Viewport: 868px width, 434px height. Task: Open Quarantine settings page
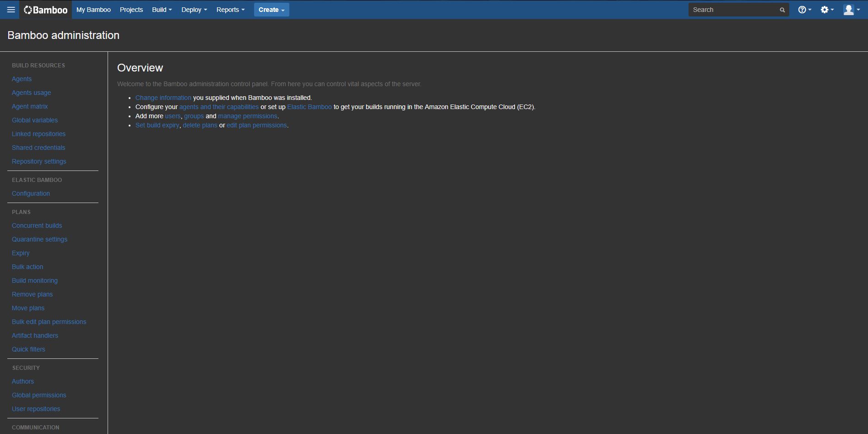tap(39, 239)
